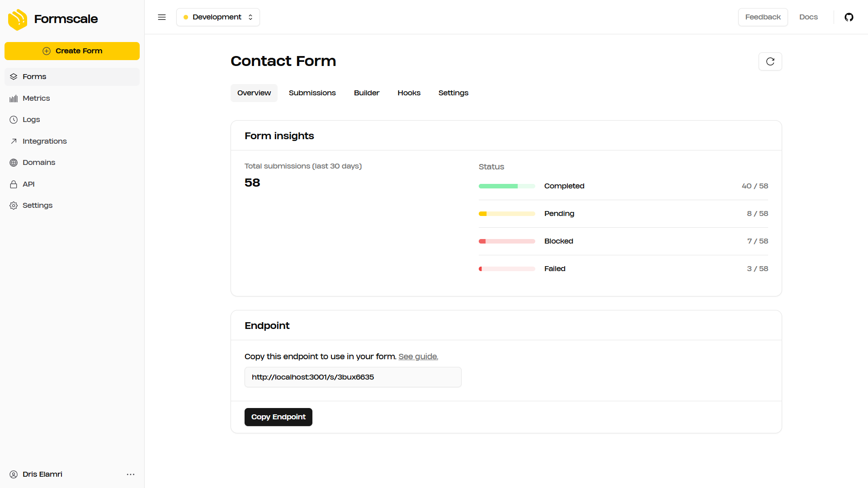This screenshot has height=488, width=868.
Task: Click the sidebar hamburger menu icon
Action: point(161,17)
